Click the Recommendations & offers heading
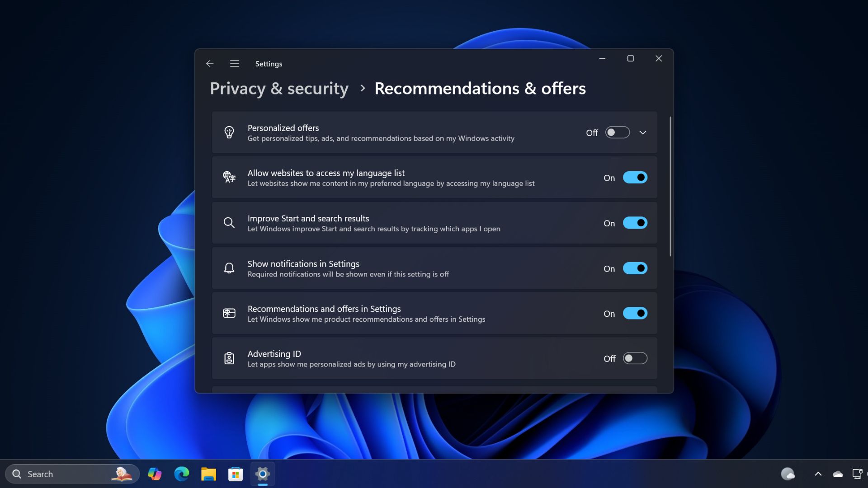Viewport: 868px width, 488px height. coord(480,89)
